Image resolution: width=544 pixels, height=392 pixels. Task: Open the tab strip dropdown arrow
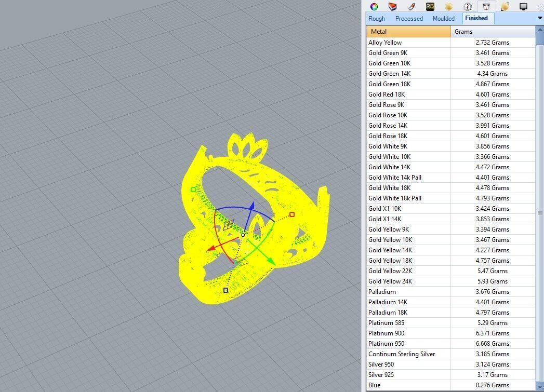(x=540, y=18)
